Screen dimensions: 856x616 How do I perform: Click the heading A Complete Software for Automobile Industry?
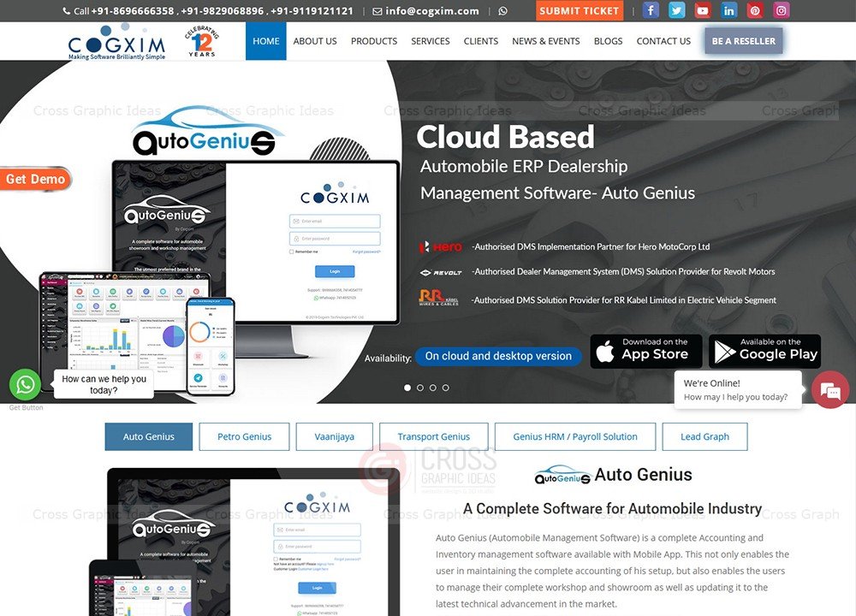pyautogui.click(x=613, y=508)
